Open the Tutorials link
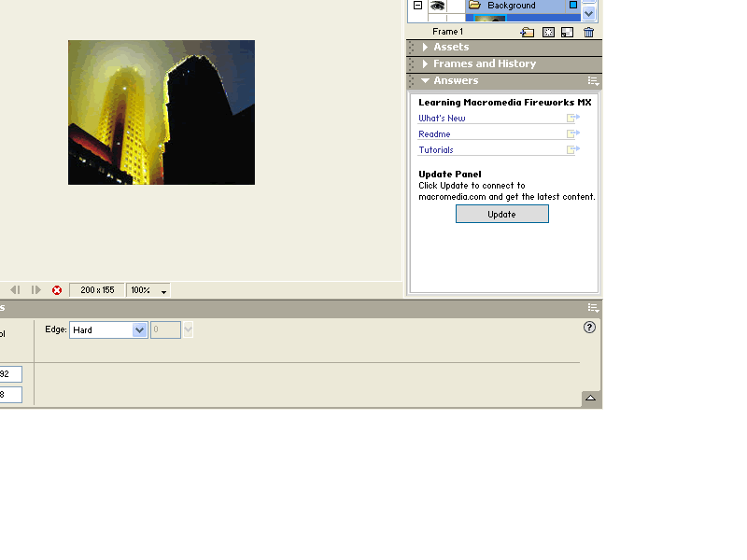Image resolution: width=747 pixels, height=560 pixels. (x=436, y=150)
